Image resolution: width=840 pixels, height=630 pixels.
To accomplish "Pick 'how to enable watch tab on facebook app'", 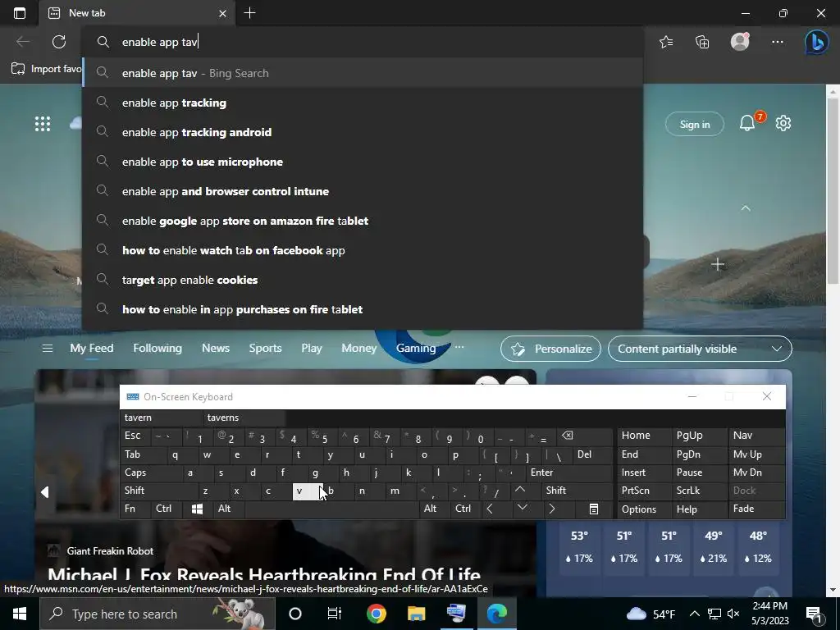I will [x=363, y=250].
